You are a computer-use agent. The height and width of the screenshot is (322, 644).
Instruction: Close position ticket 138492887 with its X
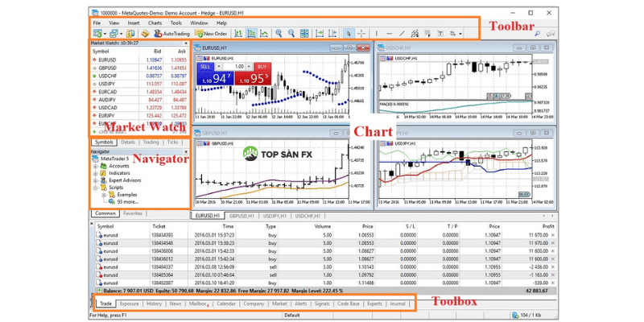(552, 283)
